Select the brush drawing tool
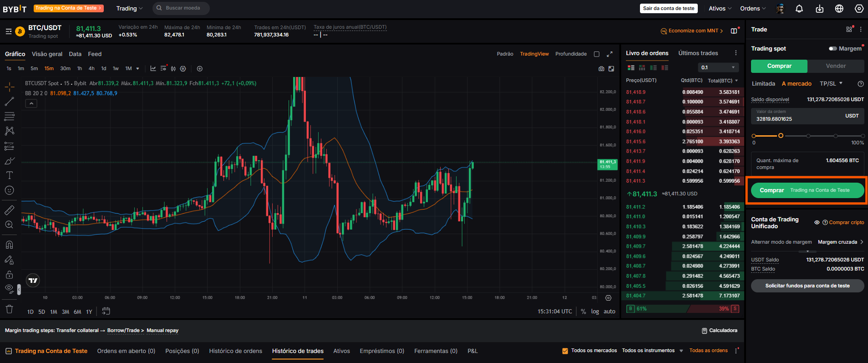 (x=9, y=161)
